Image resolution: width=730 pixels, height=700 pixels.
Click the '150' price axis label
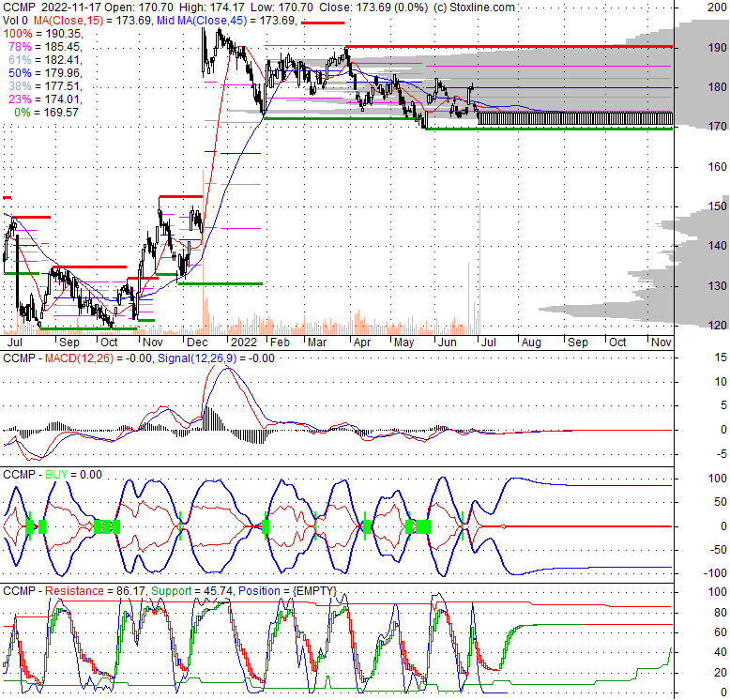click(x=717, y=206)
